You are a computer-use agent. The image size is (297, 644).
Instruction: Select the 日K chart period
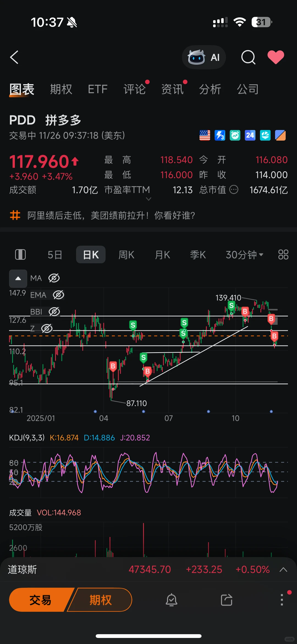pyautogui.click(x=91, y=255)
